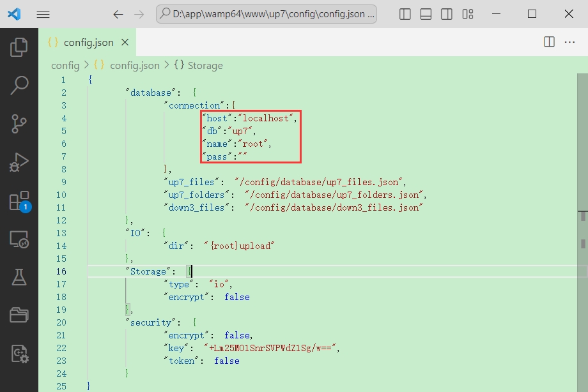This screenshot has height=392, width=588.
Task: Open the Remote Explorer view
Action: 19,239
